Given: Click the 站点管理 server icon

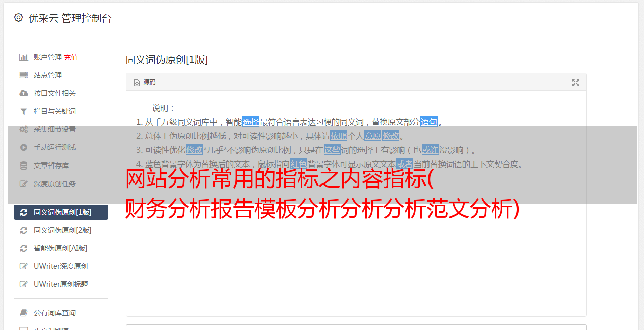Looking at the screenshot, I should (x=23, y=75).
